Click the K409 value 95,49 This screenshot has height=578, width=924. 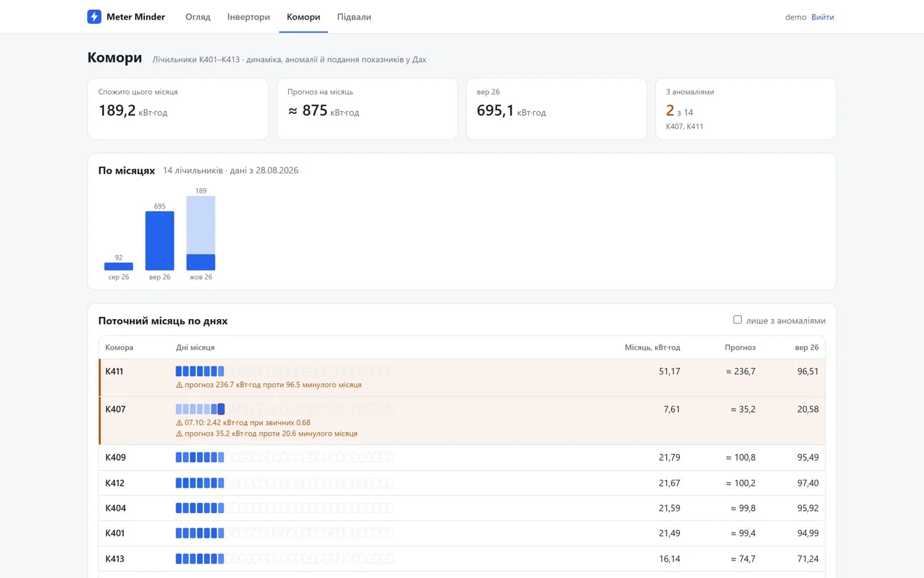pos(808,457)
